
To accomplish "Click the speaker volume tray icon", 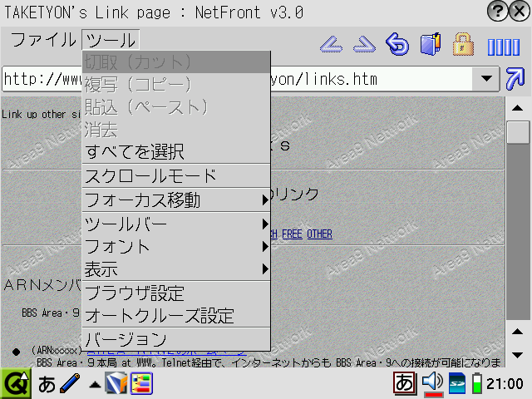I will (432, 383).
